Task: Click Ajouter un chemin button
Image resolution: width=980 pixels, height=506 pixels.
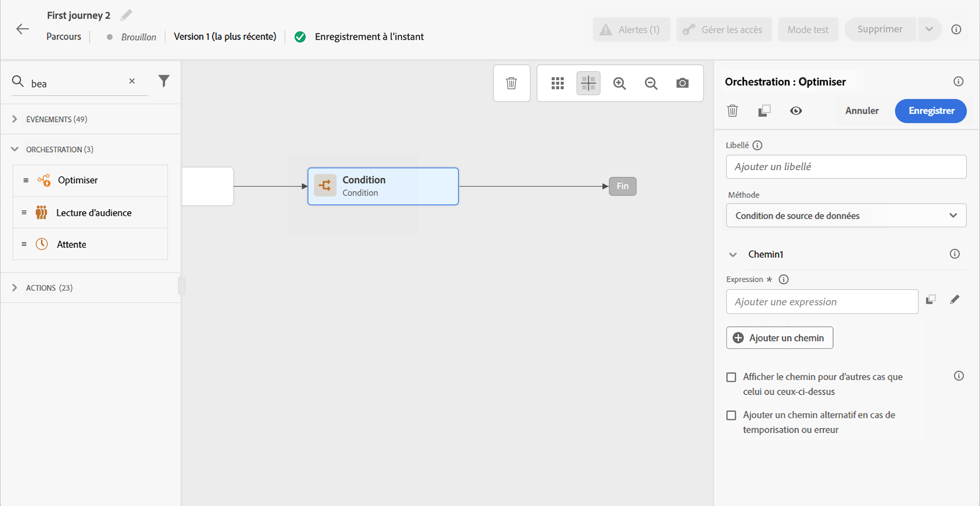Action: 779,338
